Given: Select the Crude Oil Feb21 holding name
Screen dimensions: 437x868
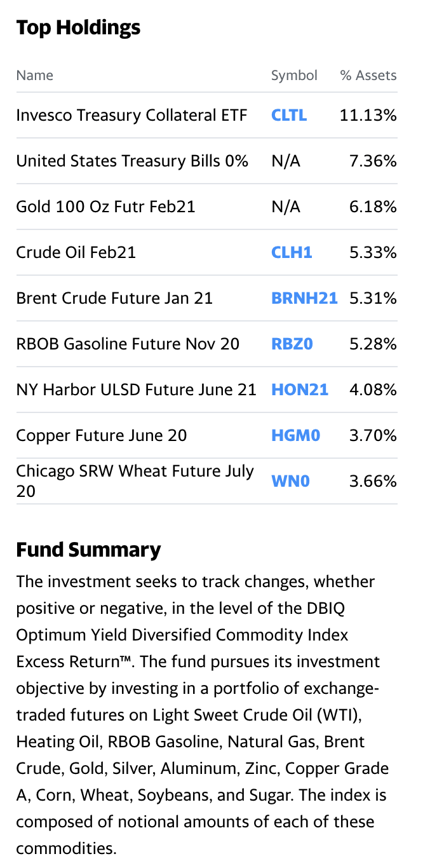Looking at the screenshot, I should point(76,252).
